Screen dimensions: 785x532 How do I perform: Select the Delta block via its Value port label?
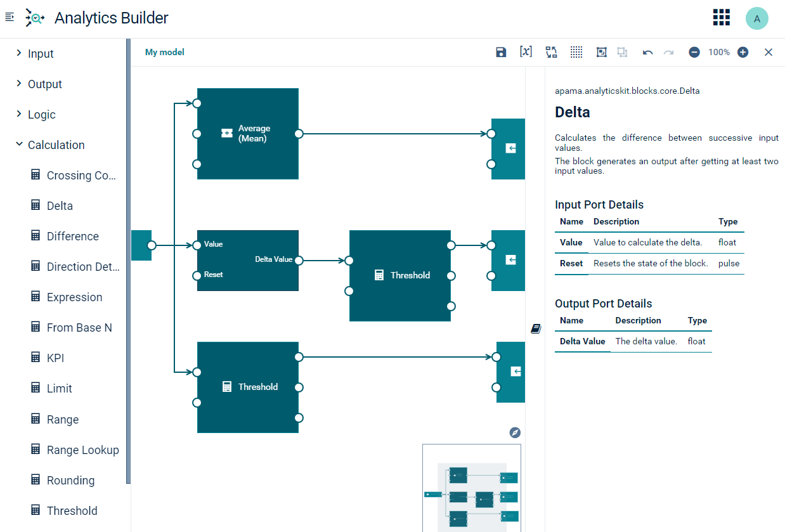point(214,244)
